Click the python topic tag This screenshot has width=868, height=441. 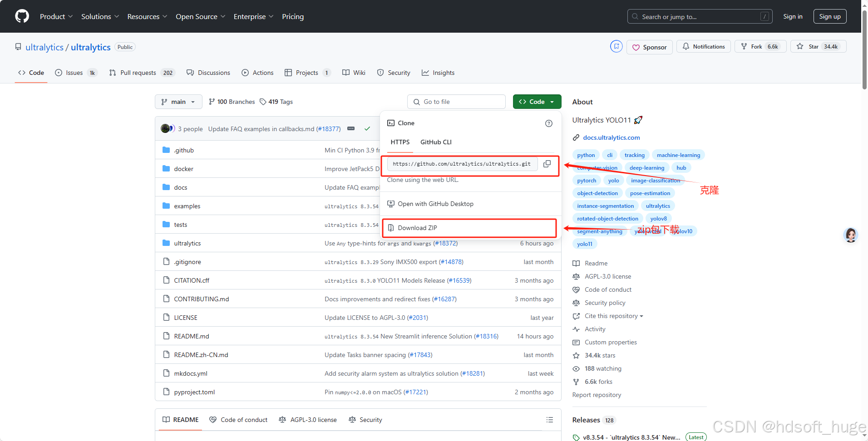tap(586, 155)
